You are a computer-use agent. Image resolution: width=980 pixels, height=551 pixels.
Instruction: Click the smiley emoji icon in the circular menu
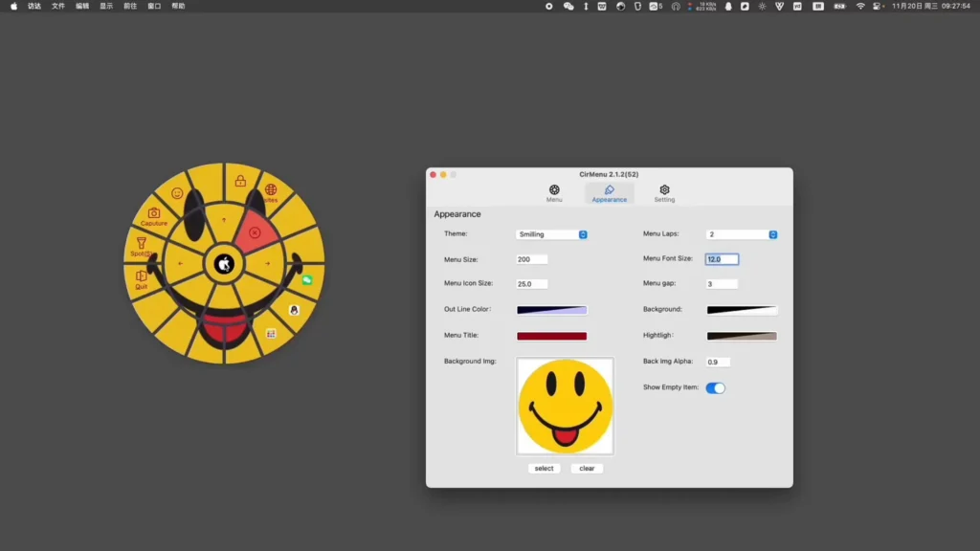[x=176, y=193]
